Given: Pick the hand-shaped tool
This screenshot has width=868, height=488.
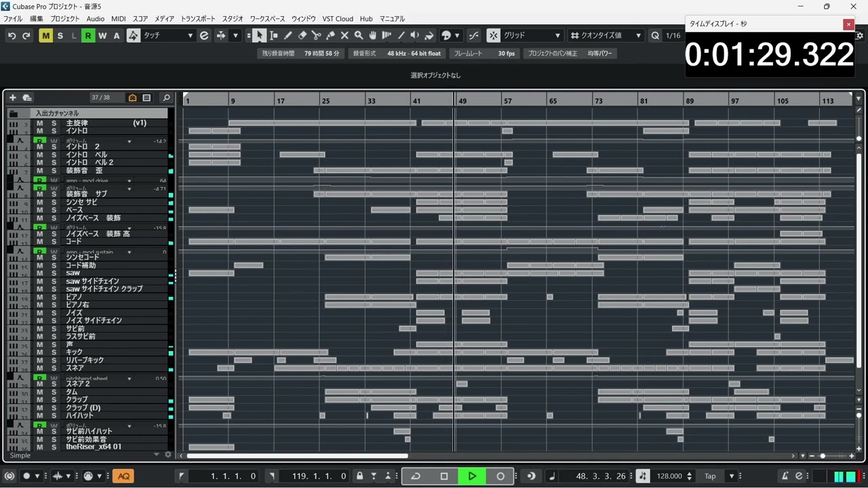Looking at the screenshot, I should 373,35.
